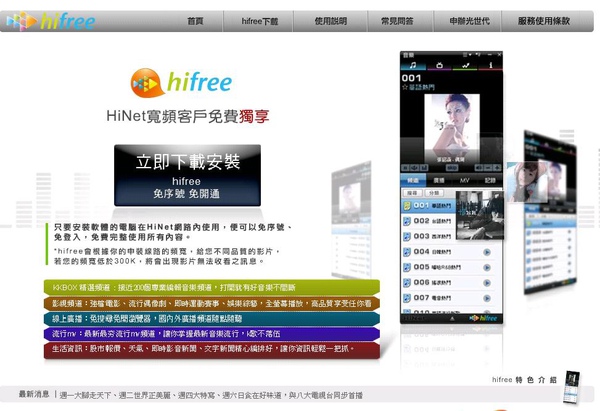600x411 pixels.
Task: Switch to the 記錄 tab in player
Action: [x=490, y=180]
